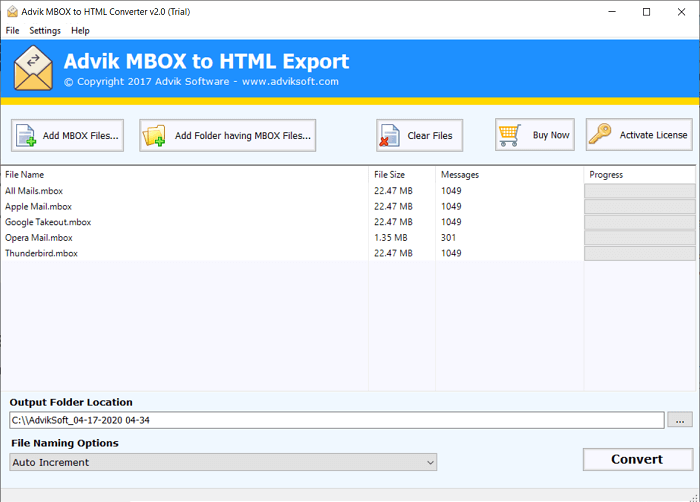The height and width of the screenshot is (502, 700).
Task: Click the Clear Files button label
Action: [429, 135]
